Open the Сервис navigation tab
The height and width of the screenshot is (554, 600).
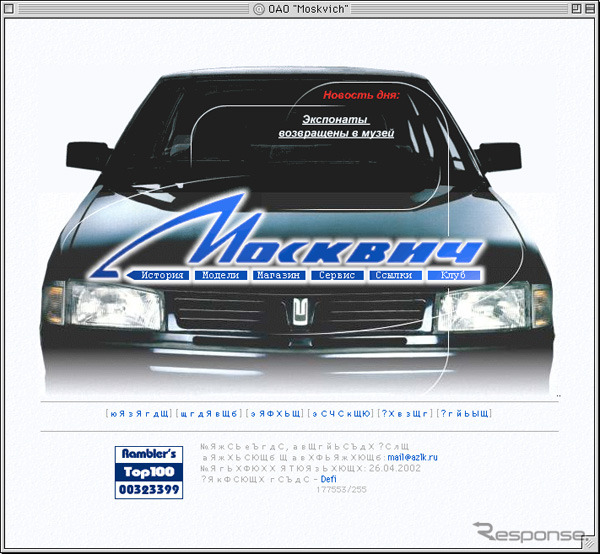pyautogui.click(x=337, y=275)
